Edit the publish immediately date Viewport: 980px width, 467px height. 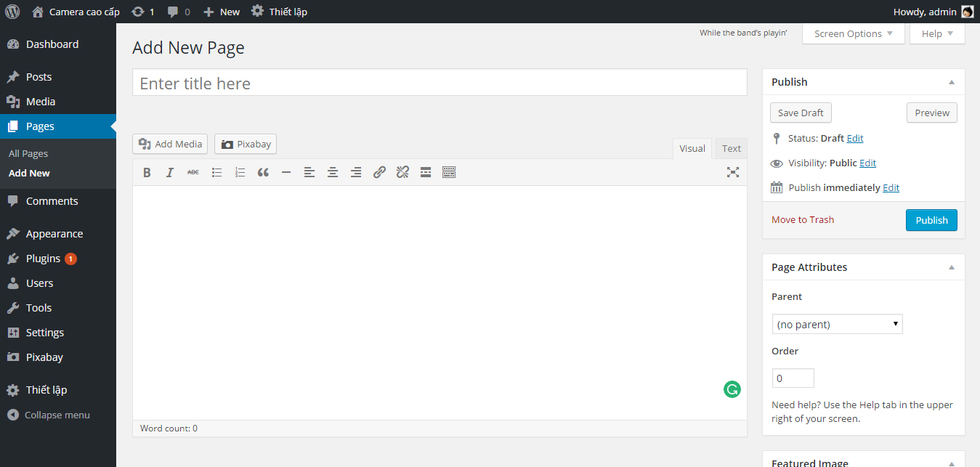click(891, 187)
